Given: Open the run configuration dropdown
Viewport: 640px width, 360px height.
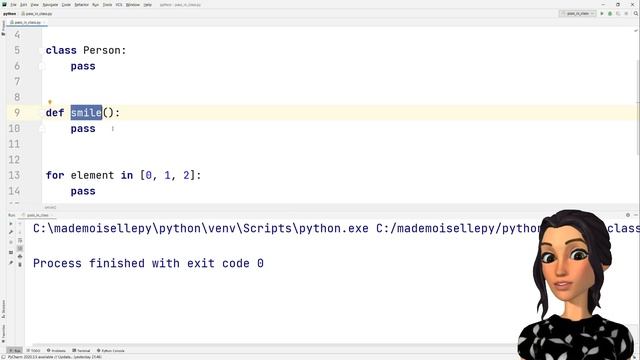Looking at the screenshot, I should click(x=577, y=13).
